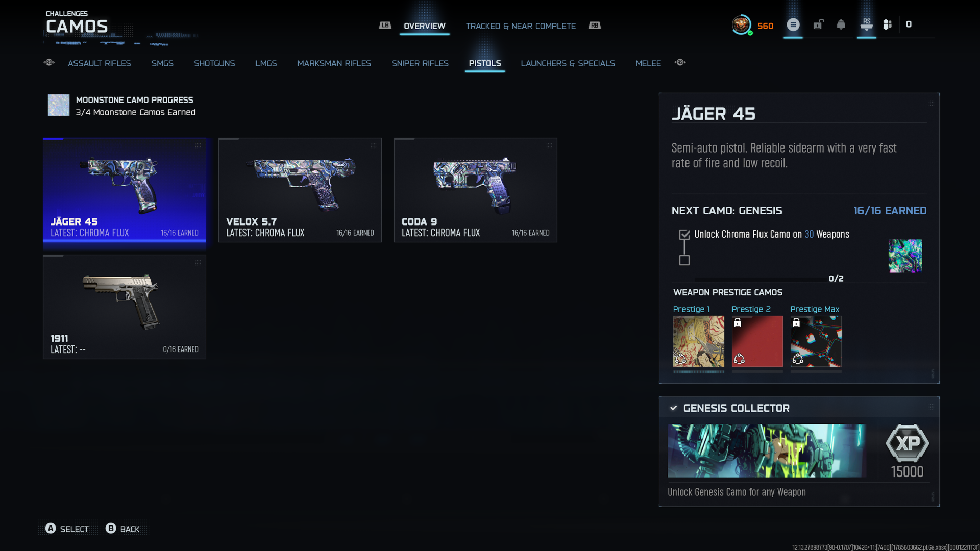This screenshot has width=980, height=551.
Task: Open the Melee category
Action: 648,63
